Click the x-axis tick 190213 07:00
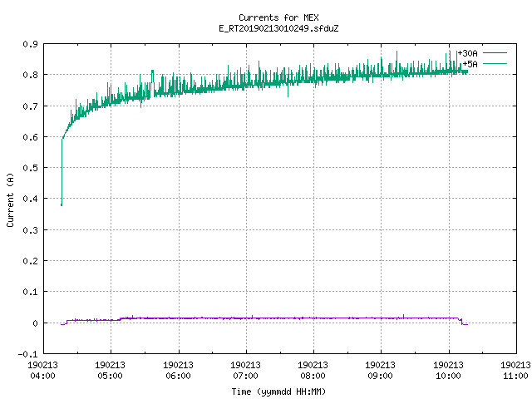The image size is (532, 399). click(245, 370)
